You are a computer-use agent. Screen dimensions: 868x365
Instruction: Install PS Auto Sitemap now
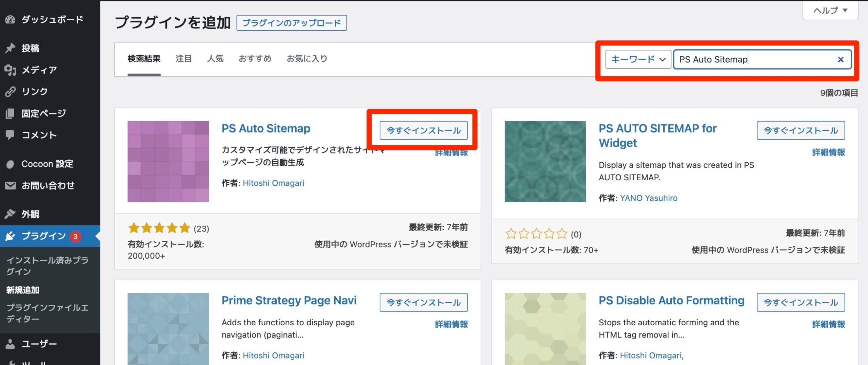(423, 130)
